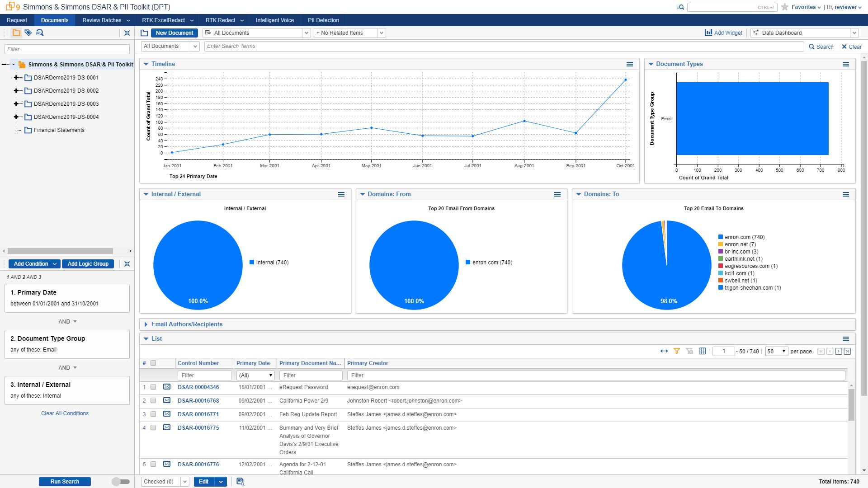The width and height of the screenshot is (868, 488).
Task: Open the PII Detection tab
Action: coord(323,20)
